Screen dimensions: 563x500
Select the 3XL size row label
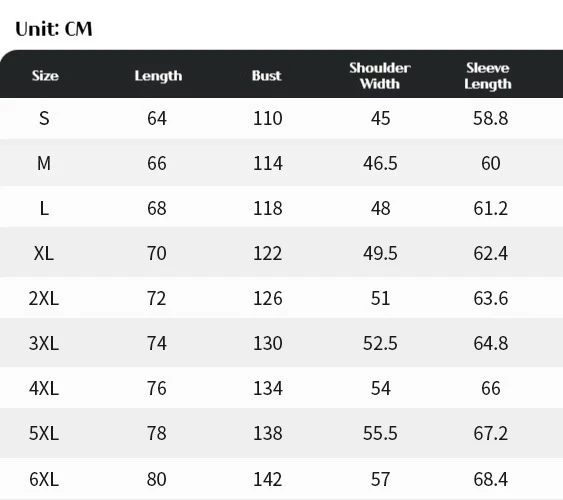coord(43,343)
